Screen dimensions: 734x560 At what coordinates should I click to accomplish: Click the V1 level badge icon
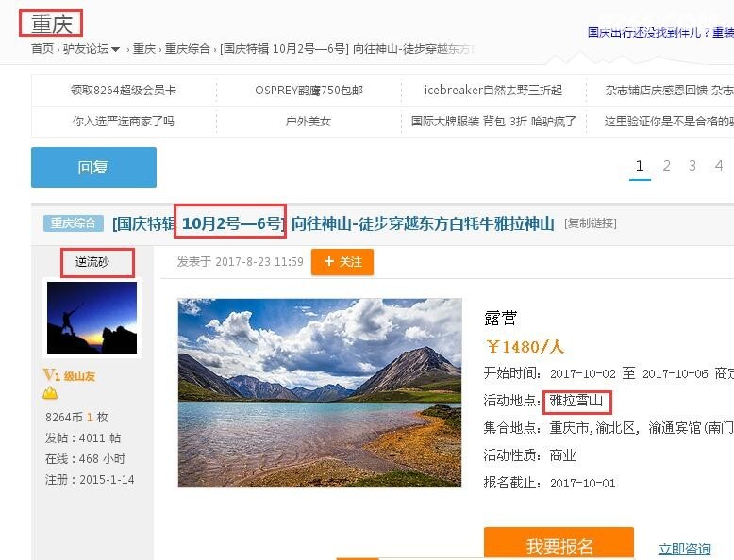click(52, 375)
